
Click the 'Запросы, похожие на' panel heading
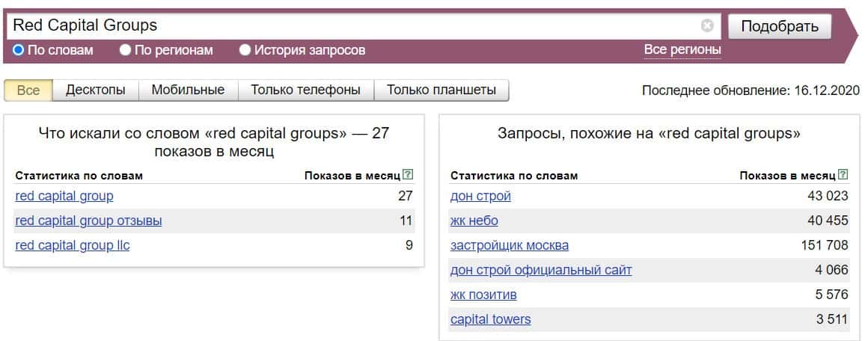click(x=649, y=133)
